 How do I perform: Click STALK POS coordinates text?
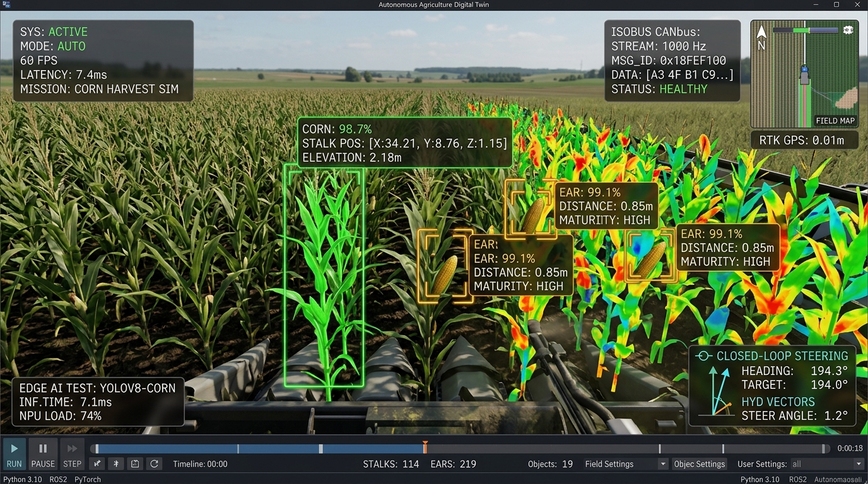pos(404,144)
